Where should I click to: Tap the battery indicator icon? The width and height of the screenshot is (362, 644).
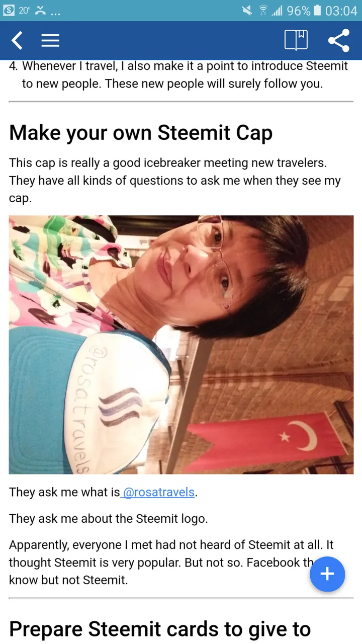coord(317,11)
